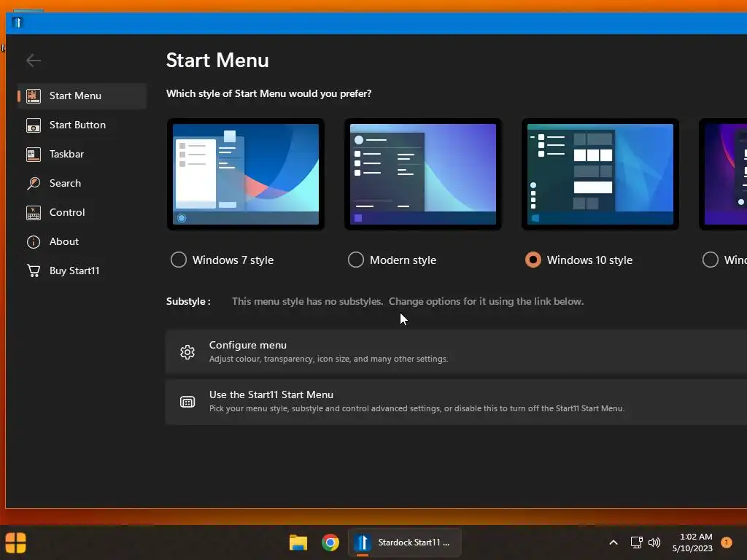747x560 pixels.
Task: Click the Start Menu sidebar icon
Action: [34, 96]
